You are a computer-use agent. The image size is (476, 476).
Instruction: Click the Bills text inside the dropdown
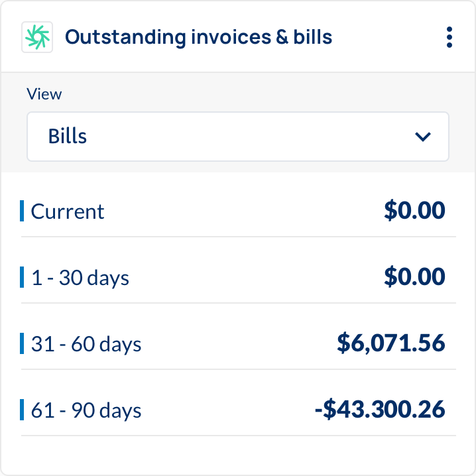(68, 136)
